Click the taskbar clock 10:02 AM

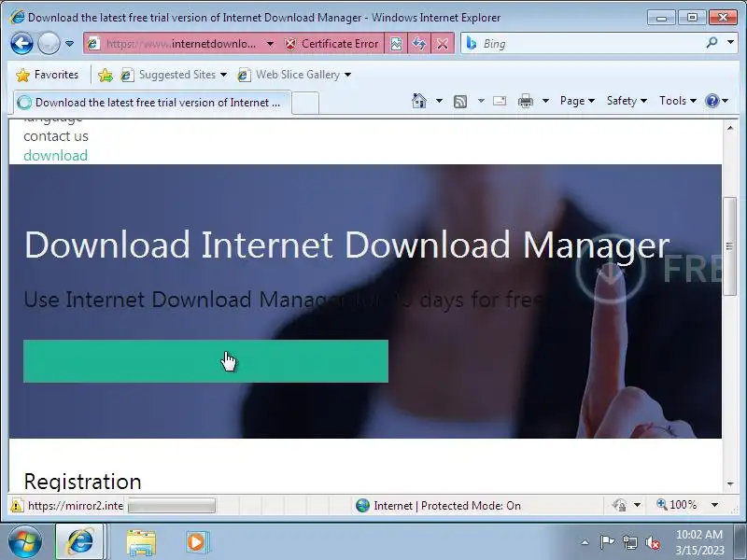699,534
